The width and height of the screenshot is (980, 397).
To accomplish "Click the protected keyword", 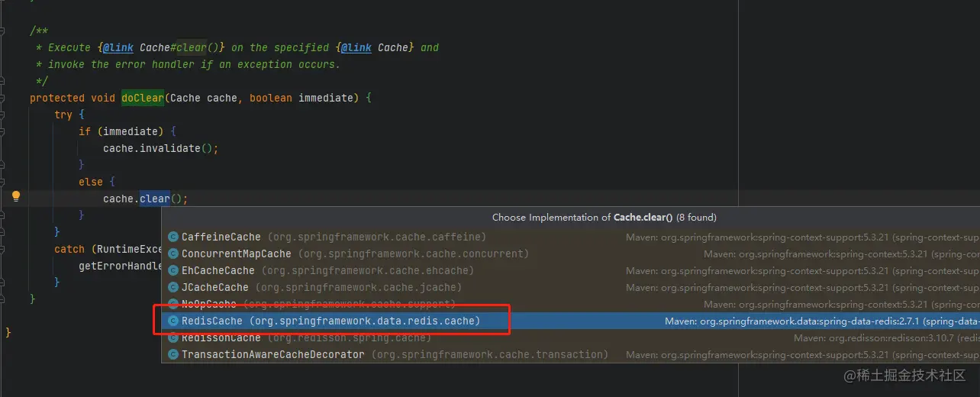I will tap(57, 98).
